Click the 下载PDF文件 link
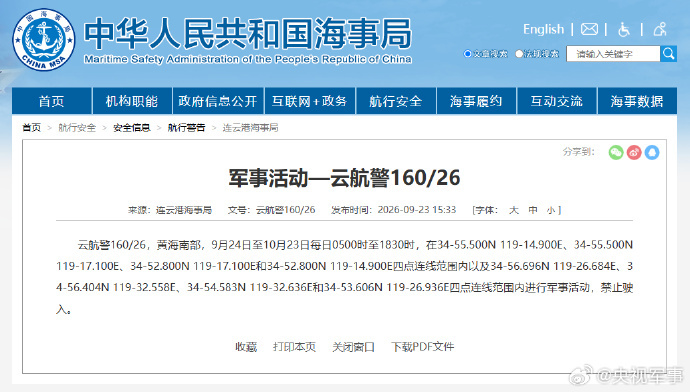This screenshot has height=392, width=690. pos(422,347)
